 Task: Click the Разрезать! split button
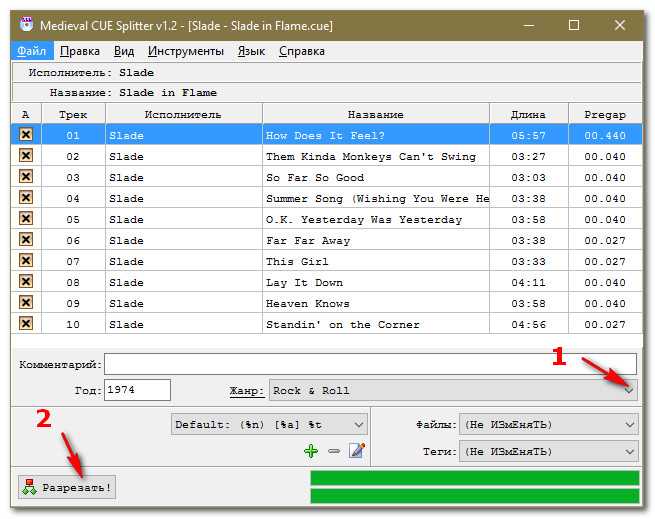67,487
